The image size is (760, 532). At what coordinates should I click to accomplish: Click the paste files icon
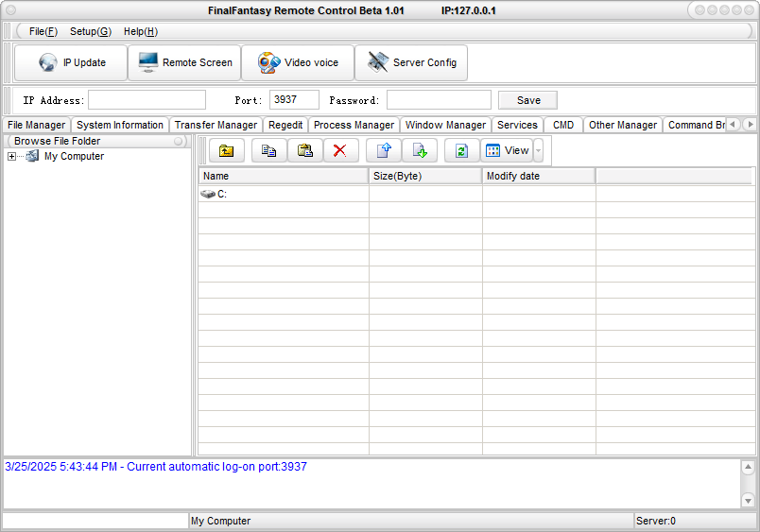[304, 150]
